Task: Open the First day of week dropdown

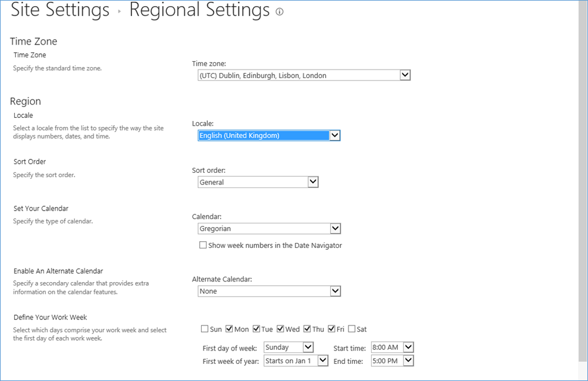Action: point(309,347)
